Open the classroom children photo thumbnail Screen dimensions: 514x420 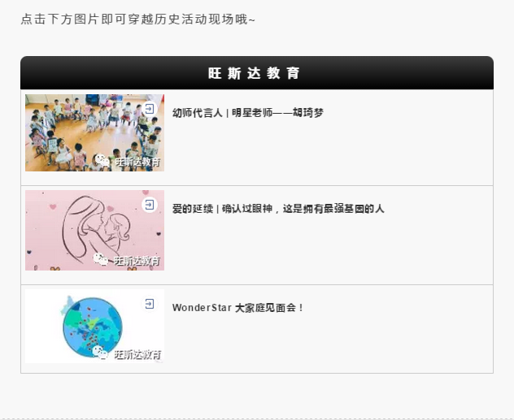(94, 132)
